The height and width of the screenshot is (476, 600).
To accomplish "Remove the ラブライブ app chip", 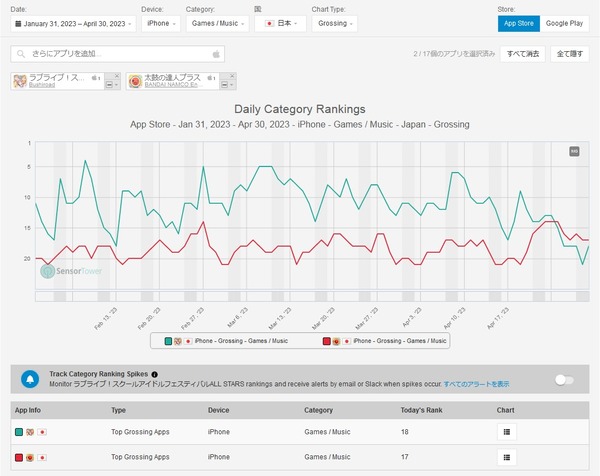I will click(117, 76).
